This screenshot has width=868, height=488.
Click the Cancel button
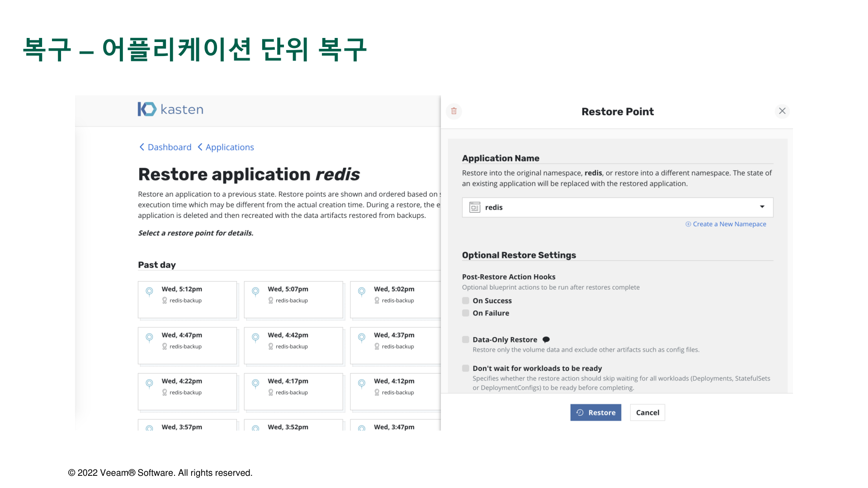tap(647, 413)
